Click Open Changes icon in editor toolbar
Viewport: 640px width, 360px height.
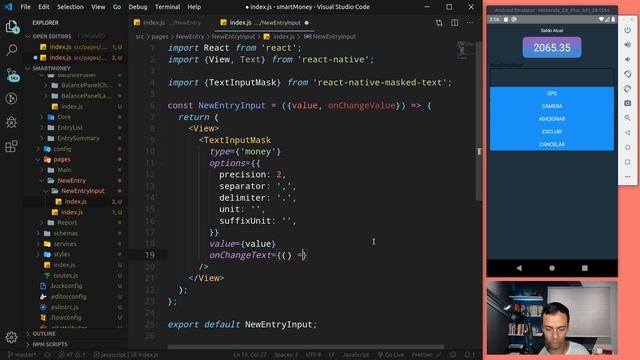pyautogui.click(x=439, y=23)
